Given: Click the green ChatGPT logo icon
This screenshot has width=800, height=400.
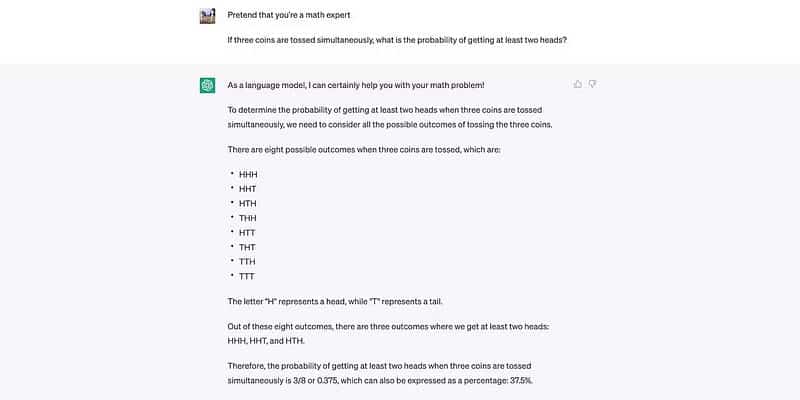Looking at the screenshot, I should pos(207,85).
